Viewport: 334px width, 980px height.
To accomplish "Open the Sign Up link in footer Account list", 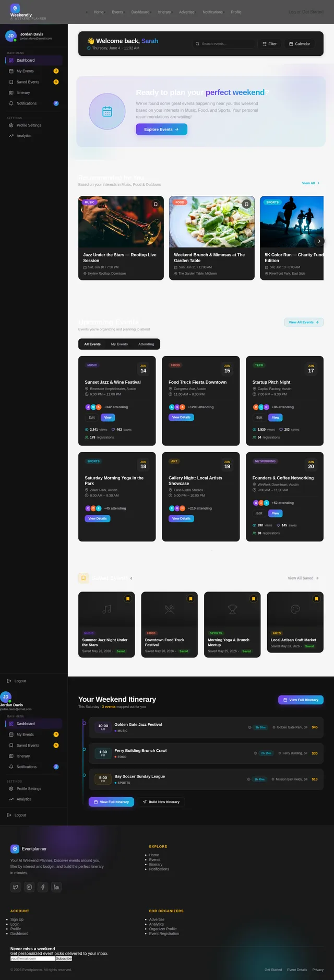I will [17, 919].
